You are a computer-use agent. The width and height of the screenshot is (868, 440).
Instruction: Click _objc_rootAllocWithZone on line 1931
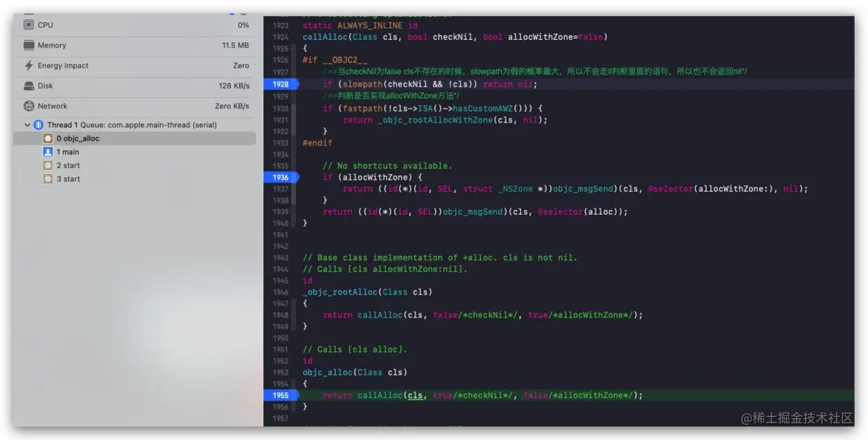(x=433, y=120)
